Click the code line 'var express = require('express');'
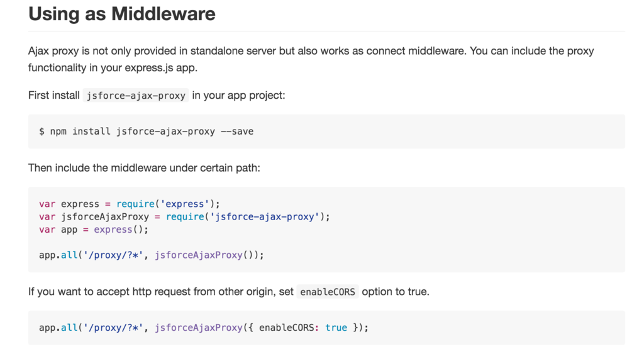This screenshot has height=351, width=644. 130,204
